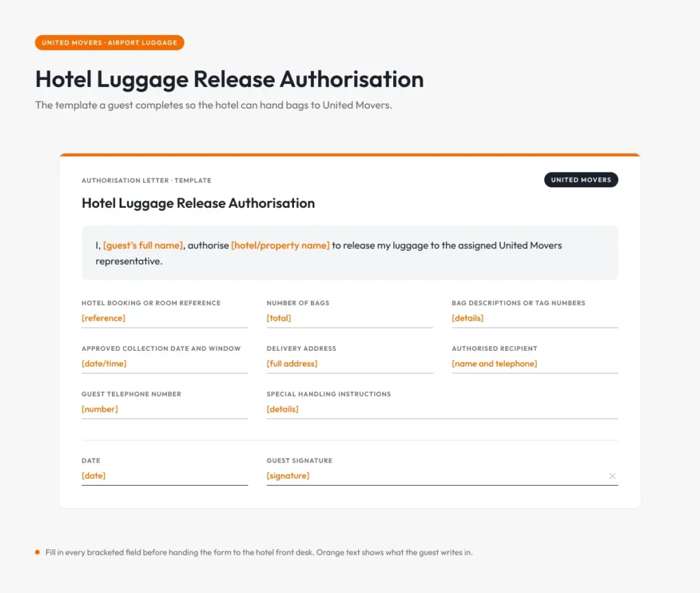This screenshot has width=700, height=593.
Task: Select the card heading Hotel Luggage Release Authorisation
Action: point(198,203)
